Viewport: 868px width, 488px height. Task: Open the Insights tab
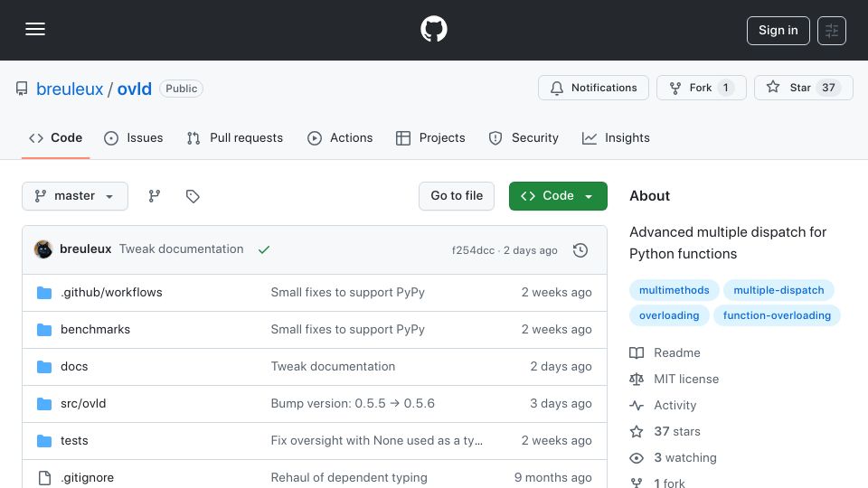[616, 137]
